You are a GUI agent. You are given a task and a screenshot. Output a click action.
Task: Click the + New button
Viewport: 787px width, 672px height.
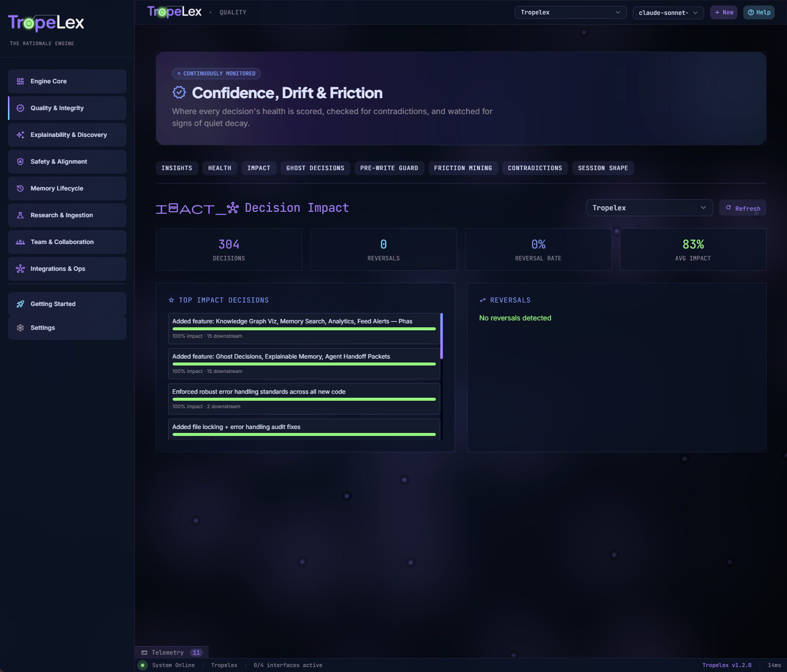(724, 12)
